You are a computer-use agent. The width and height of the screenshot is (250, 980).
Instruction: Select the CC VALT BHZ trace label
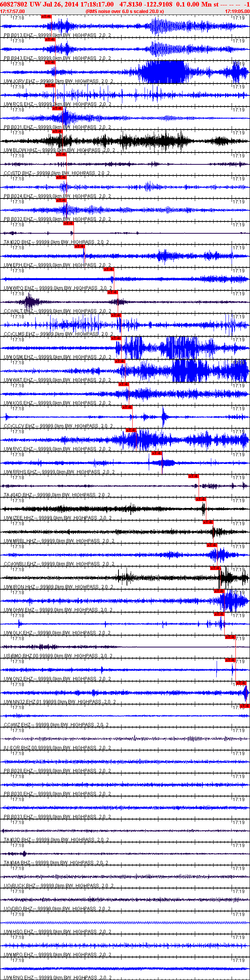tap(58, 311)
